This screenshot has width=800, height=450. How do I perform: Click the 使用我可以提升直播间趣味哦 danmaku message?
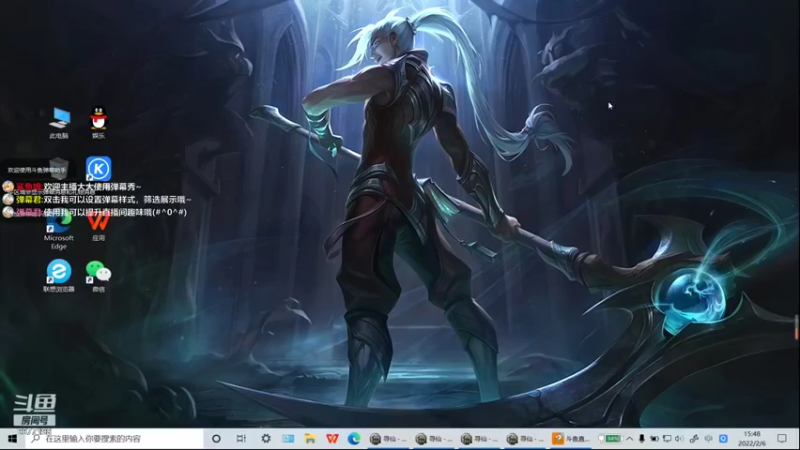click(x=115, y=212)
